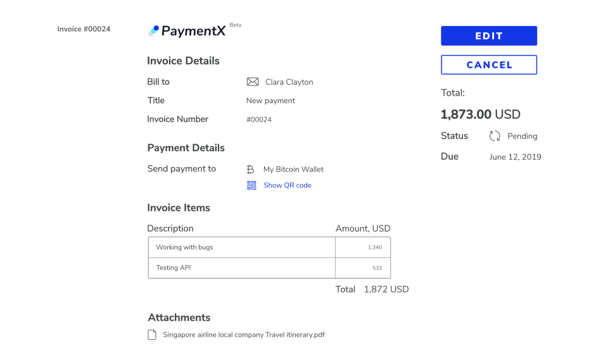Viewport: 608px width, 364px height.
Task: Click the Pending status refresh icon
Action: pos(495,136)
